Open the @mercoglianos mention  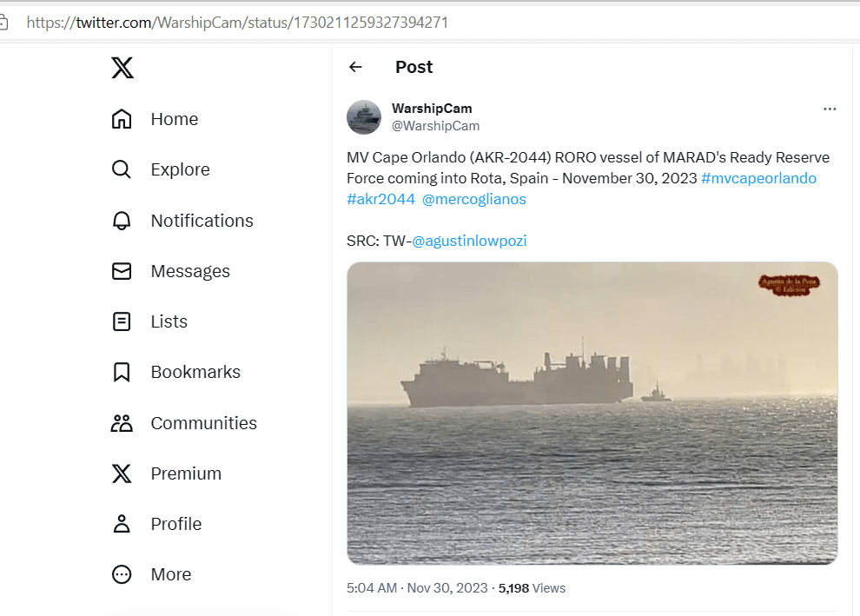coord(473,199)
